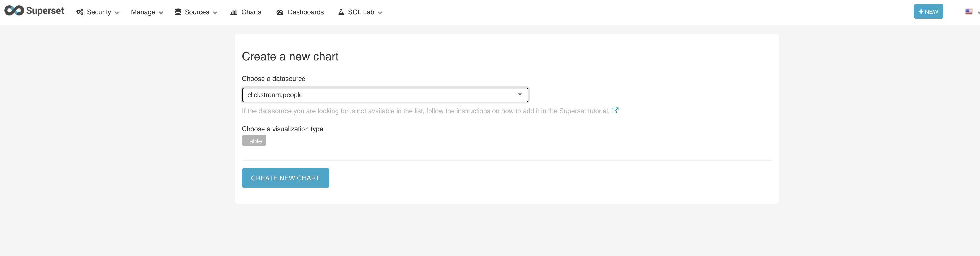Expand the Security menu chevron
Viewport: 980px width, 256px height.
point(117,13)
